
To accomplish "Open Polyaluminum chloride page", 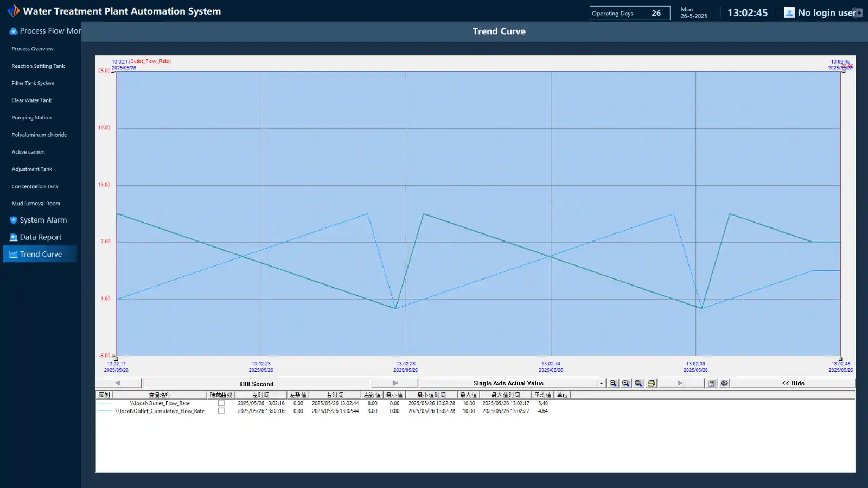I will click(x=39, y=135).
